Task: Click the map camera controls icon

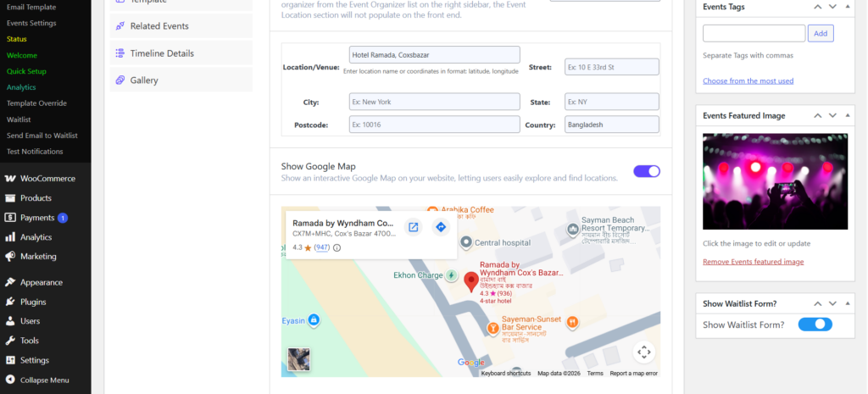Action: click(x=644, y=352)
